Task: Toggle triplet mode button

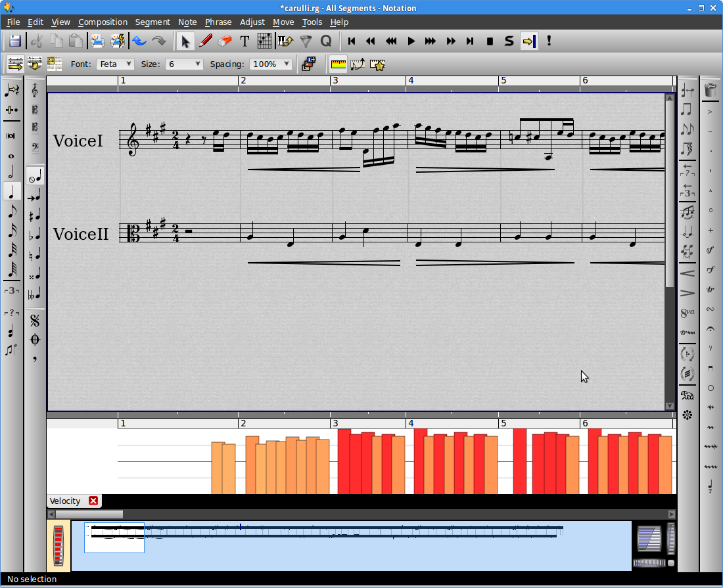Action: [x=12, y=290]
